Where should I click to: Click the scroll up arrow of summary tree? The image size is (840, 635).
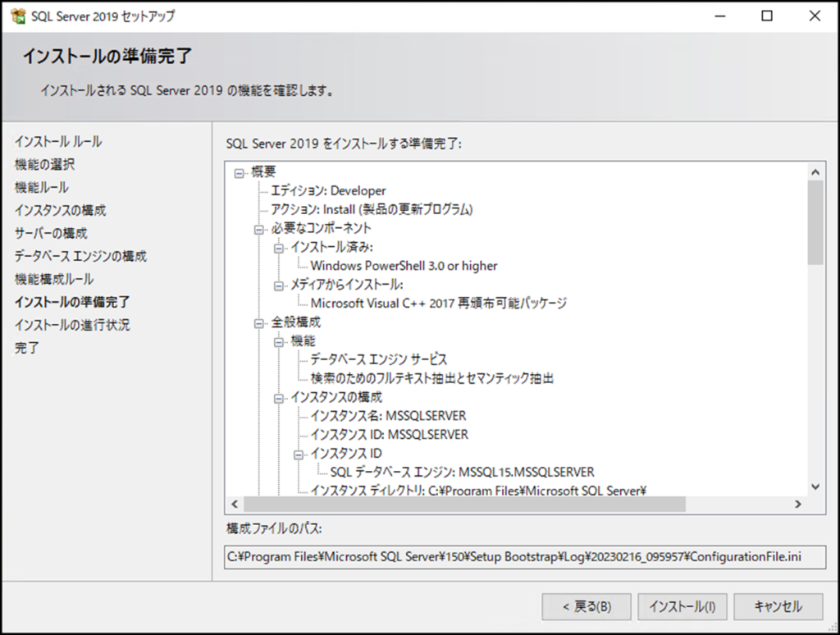[815, 172]
